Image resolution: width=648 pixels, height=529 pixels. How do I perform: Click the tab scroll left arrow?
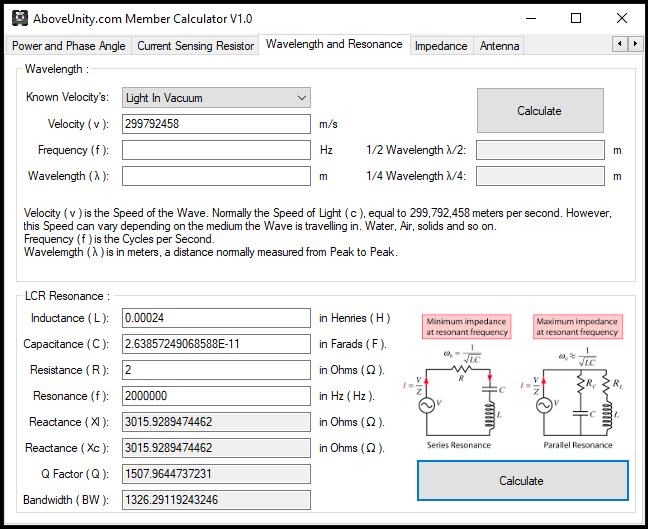click(619, 43)
